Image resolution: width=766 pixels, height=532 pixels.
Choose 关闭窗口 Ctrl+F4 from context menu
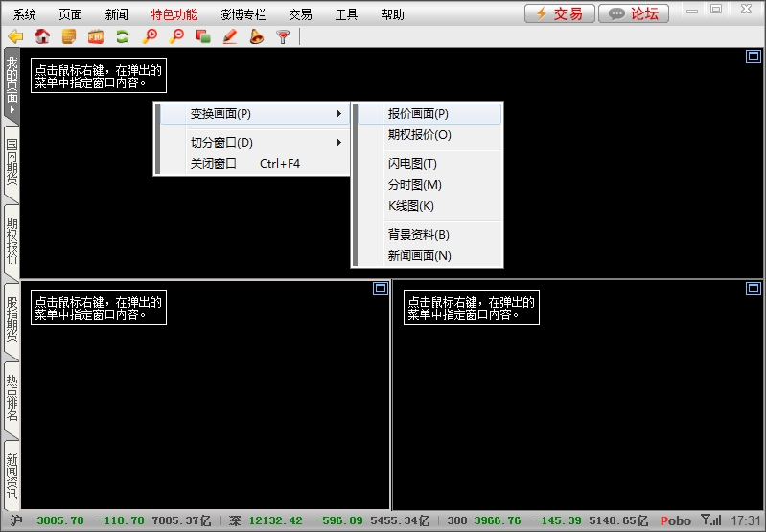[x=255, y=164]
